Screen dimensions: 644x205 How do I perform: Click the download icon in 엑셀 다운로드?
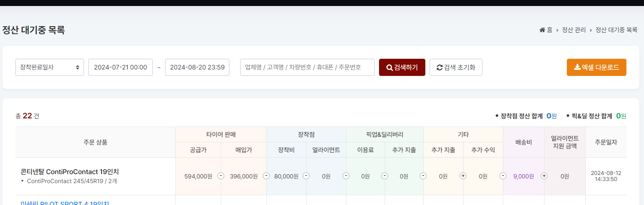(x=577, y=67)
